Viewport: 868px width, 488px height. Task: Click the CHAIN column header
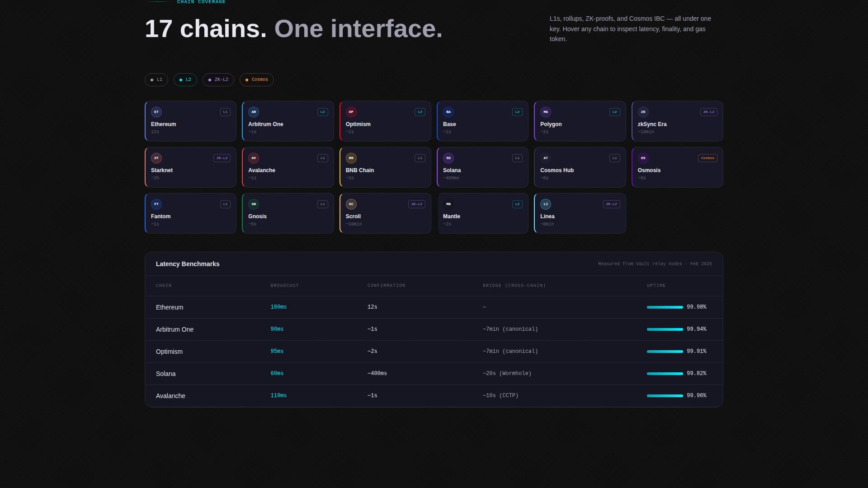pyautogui.click(x=164, y=286)
